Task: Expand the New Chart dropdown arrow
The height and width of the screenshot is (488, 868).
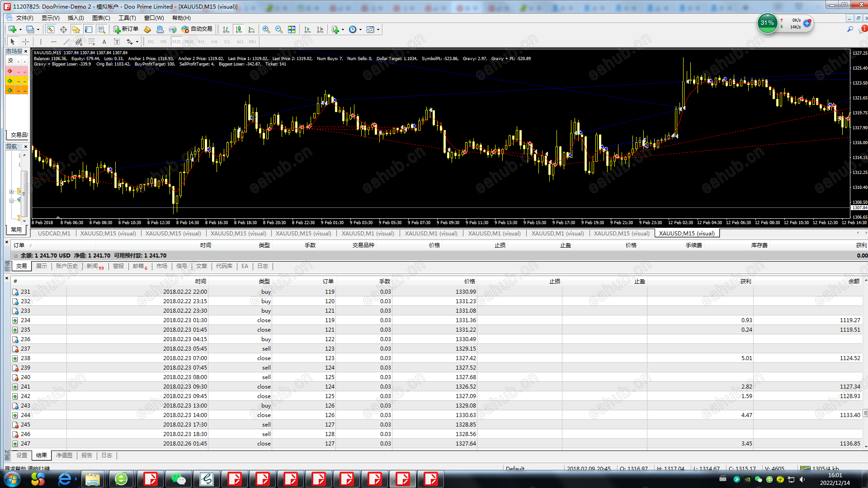Action: click(20, 29)
